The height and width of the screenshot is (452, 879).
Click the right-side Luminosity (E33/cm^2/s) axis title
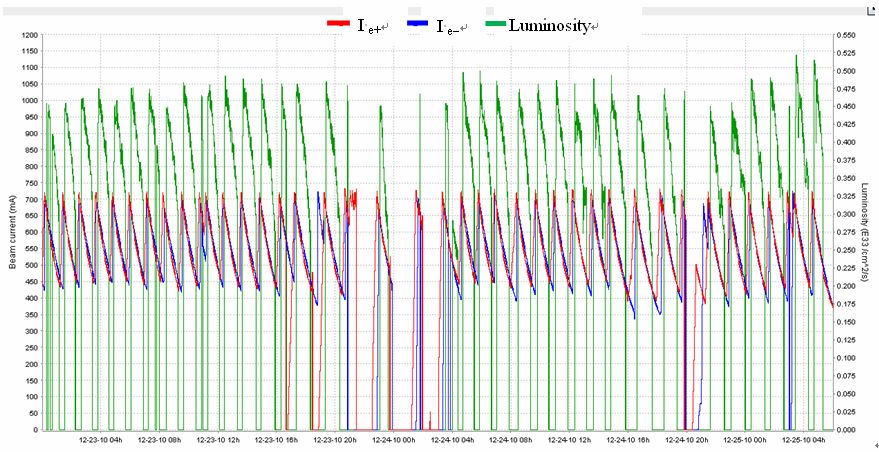tap(866, 233)
